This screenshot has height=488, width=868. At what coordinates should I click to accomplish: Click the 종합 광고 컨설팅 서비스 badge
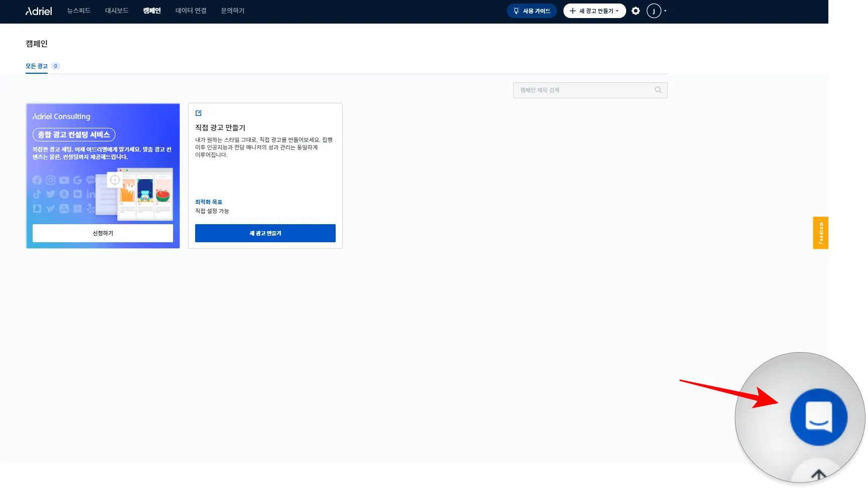(74, 135)
